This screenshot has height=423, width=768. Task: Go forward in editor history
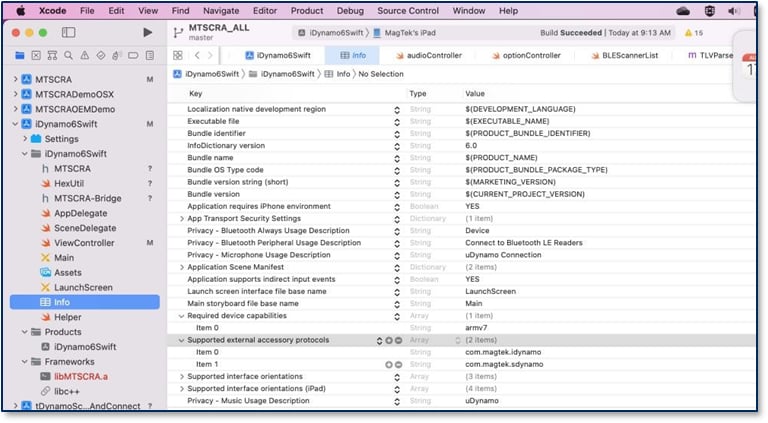pyautogui.click(x=210, y=55)
